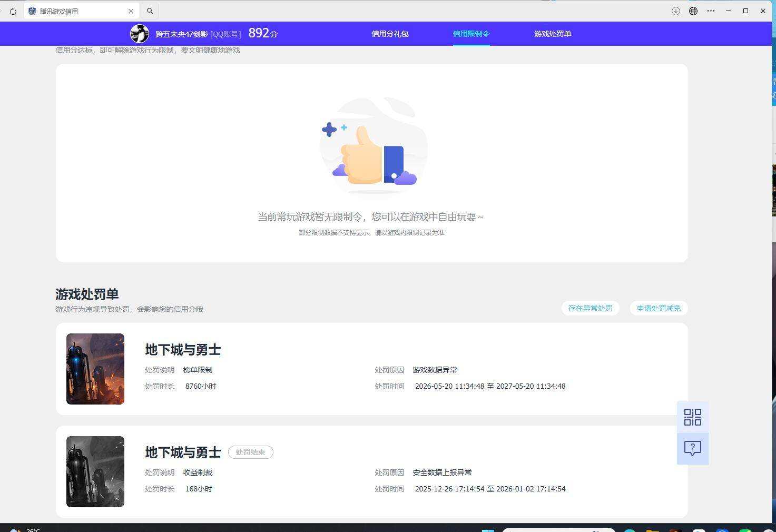The image size is (776, 532).
Task: Switch to 游戏处罚单 tab
Action: pos(553,34)
